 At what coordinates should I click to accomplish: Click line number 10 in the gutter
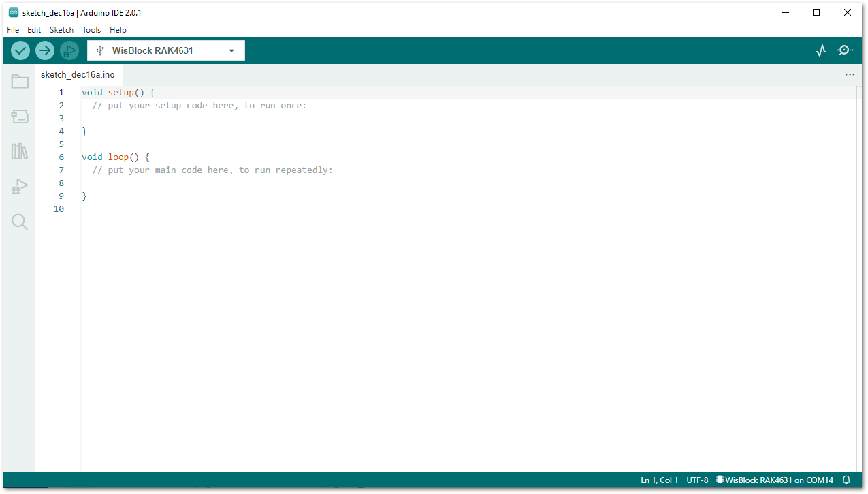click(x=59, y=209)
